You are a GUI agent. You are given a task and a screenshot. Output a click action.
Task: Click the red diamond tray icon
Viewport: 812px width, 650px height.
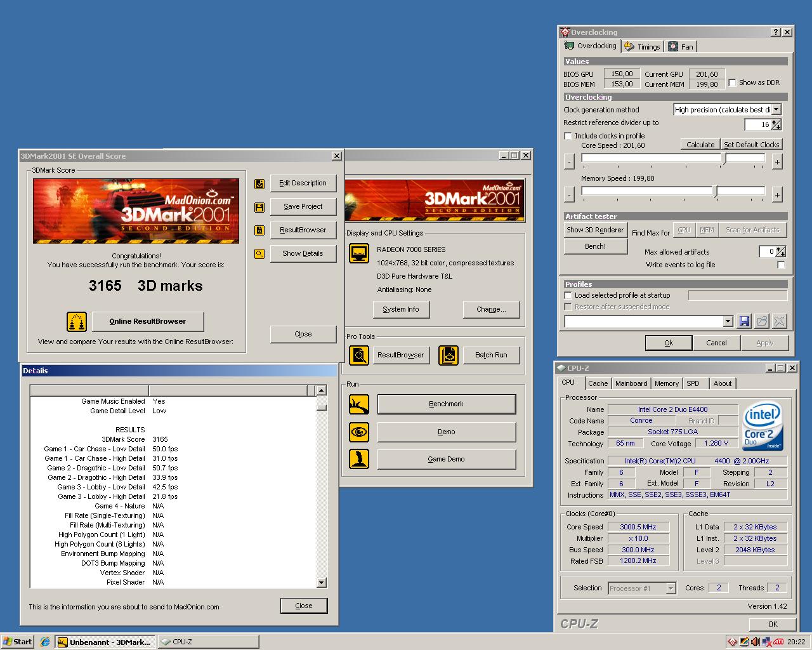(732, 642)
